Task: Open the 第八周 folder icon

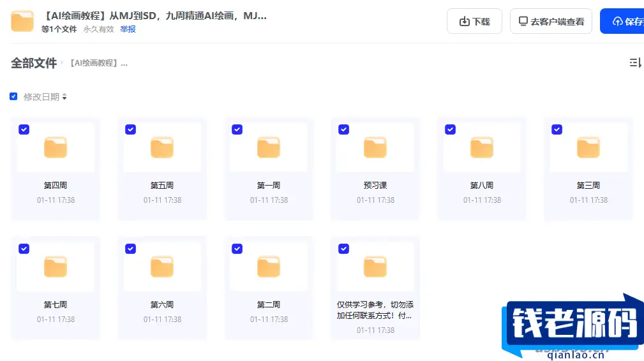Action: [482, 147]
